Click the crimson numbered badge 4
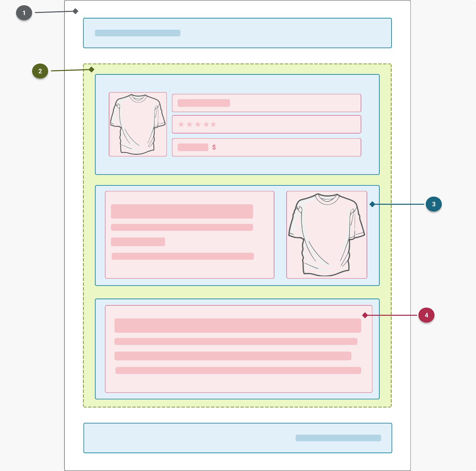Viewport: 476px width, 471px height. click(x=426, y=315)
